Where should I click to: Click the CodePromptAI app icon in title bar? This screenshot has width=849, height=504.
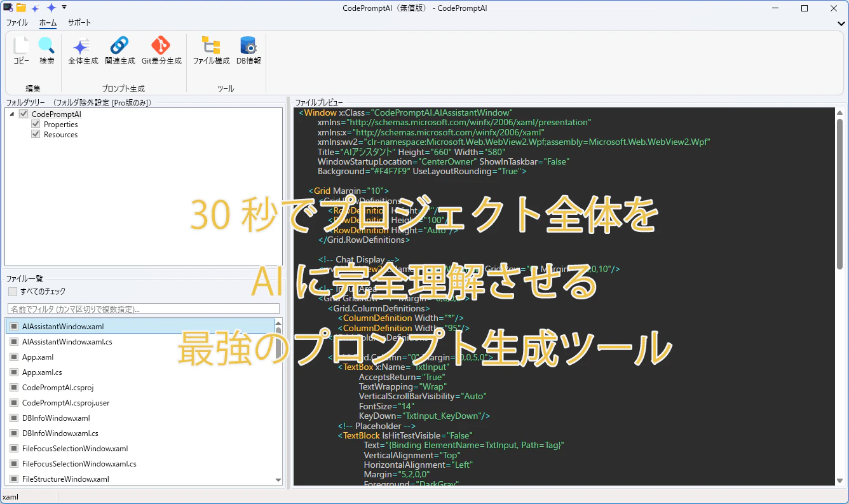pyautogui.click(x=8, y=8)
